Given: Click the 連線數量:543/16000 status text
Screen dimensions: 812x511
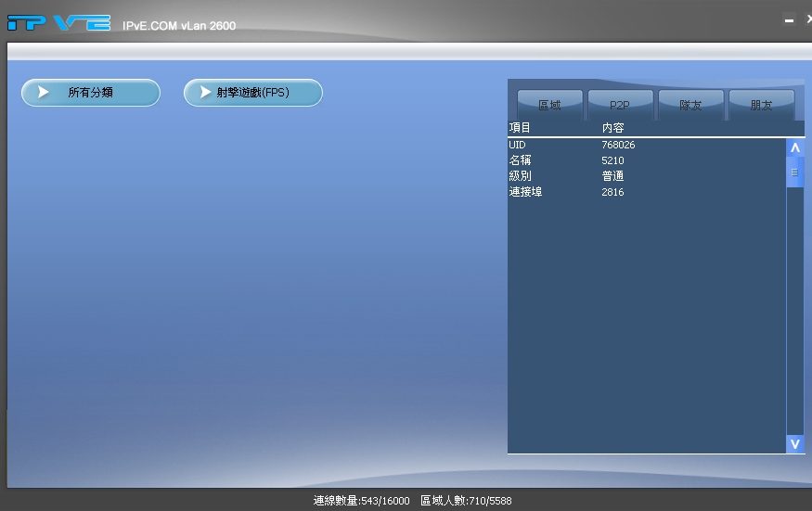Looking at the screenshot, I should 361,501.
